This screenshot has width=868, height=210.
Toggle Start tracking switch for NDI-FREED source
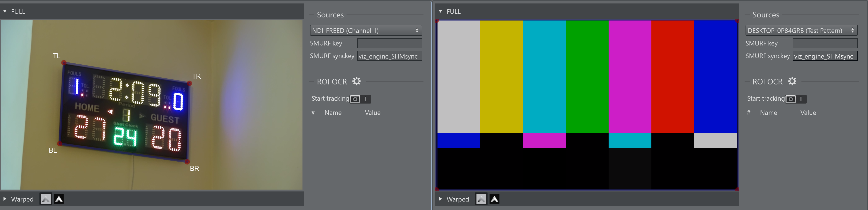tap(360, 99)
